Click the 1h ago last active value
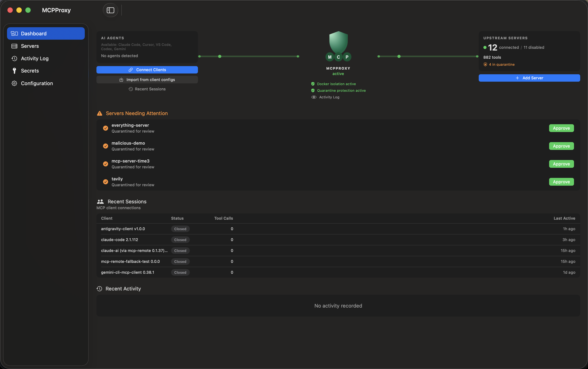Viewport: 588px width, 369px height. 569,229
